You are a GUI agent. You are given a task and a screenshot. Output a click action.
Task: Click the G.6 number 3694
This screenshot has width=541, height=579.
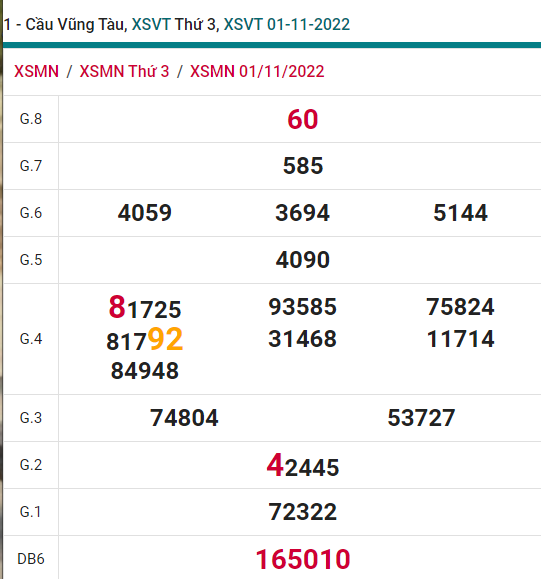click(x=302, y=213)
